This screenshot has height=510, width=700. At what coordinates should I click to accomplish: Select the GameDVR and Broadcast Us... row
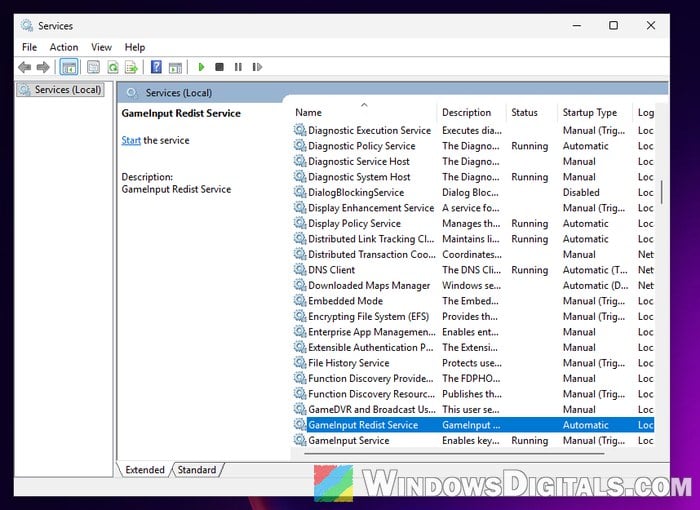473,409
